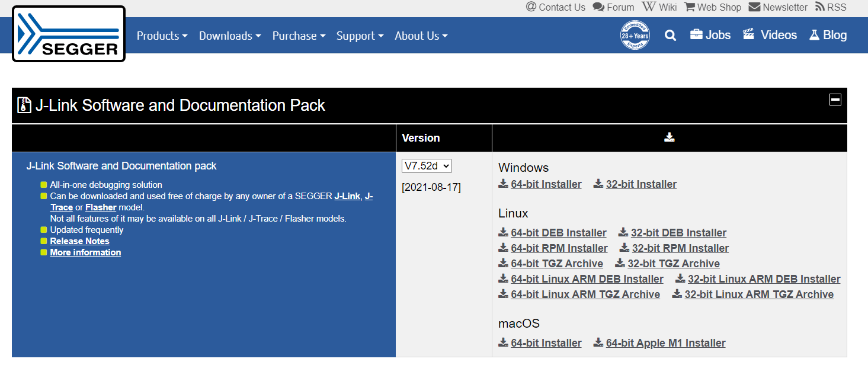Expand the Support menu
Viewport: 868px width, 365px height.
(360, 36)
